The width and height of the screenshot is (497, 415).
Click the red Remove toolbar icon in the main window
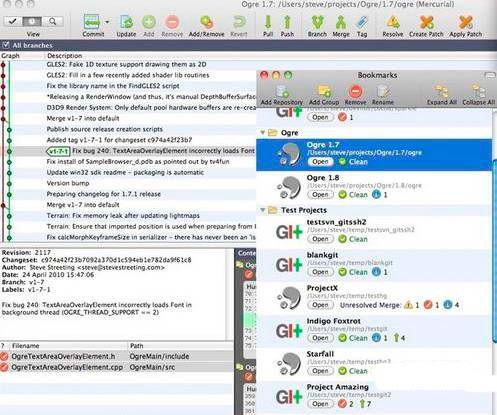[172, 22]
